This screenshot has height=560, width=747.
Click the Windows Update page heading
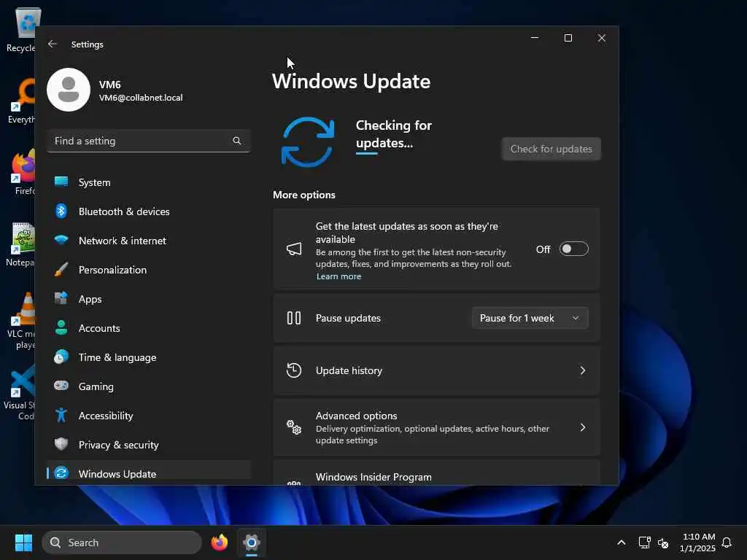coord(351,81)
